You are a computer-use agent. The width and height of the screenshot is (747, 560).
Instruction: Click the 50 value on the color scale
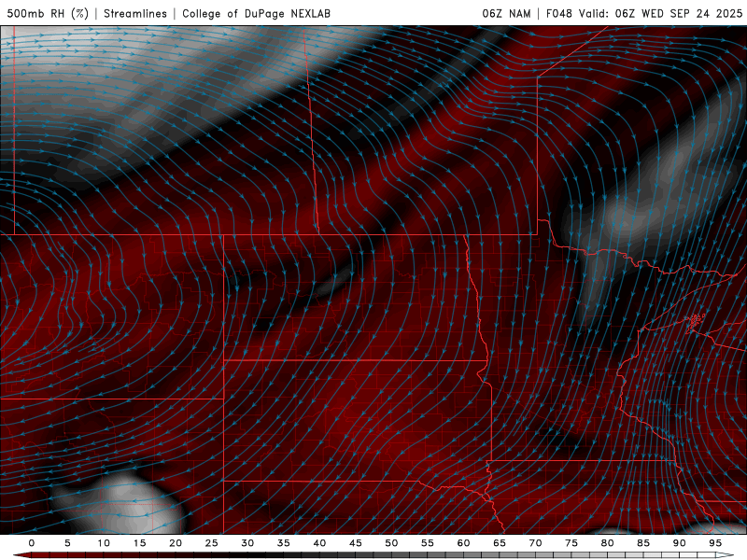(391, 543)
